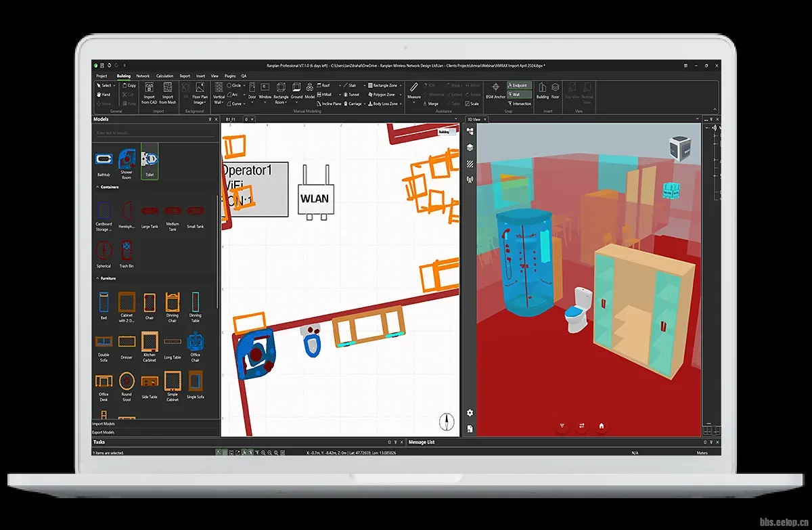Select the Tunnel tool
This screenshot has width=812, height=530.
[352, 95]
